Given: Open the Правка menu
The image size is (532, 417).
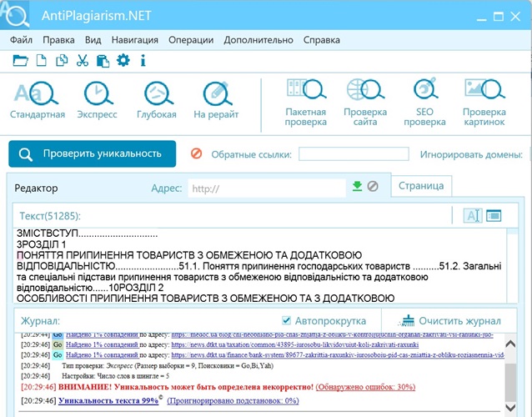Looking at the screenshot, I should 58,40.
